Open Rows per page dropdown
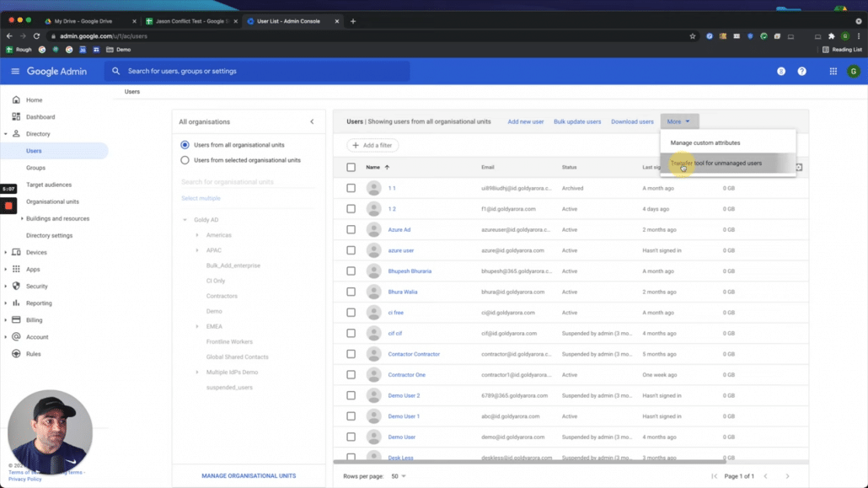The width and height of the screenshot is (868, 488). pos(399,476)
